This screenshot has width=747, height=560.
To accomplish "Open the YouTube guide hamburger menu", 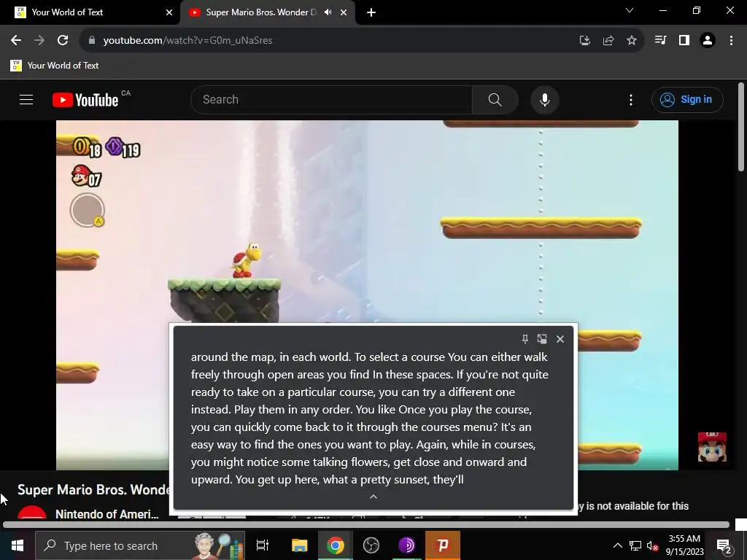I will 26,99.
